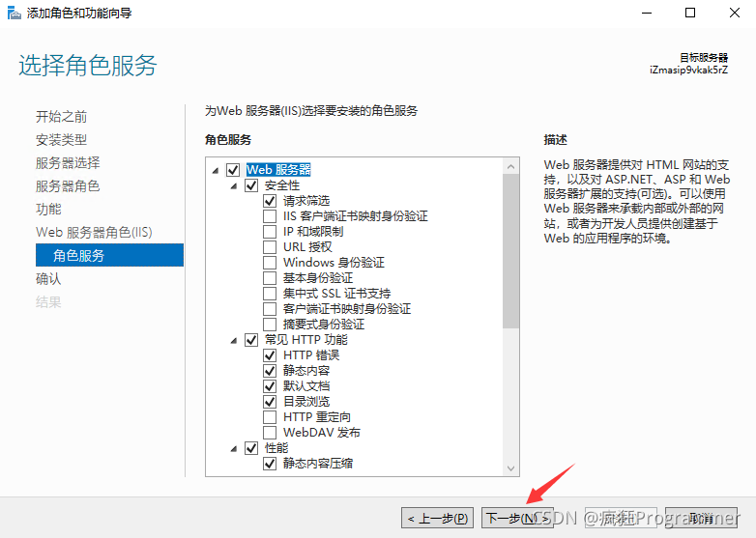Check the URL 授权 option

270,247
